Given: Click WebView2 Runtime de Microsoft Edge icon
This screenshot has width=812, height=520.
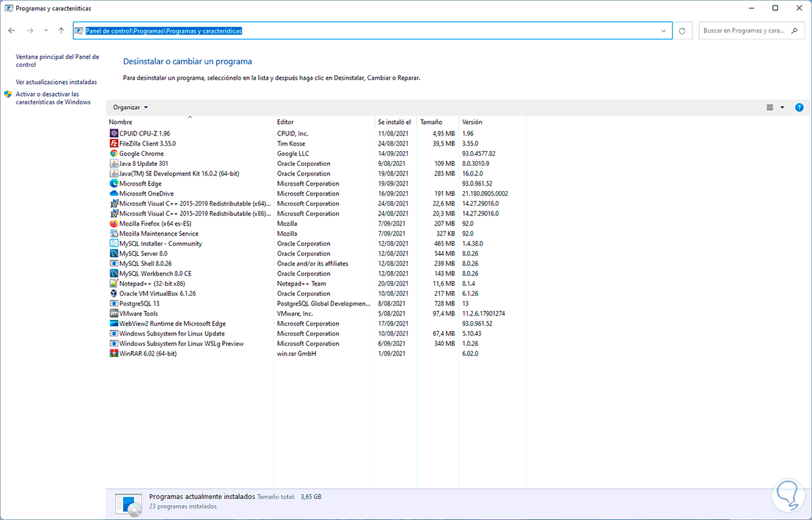Looking at the screenshot, I should point(114,323).
